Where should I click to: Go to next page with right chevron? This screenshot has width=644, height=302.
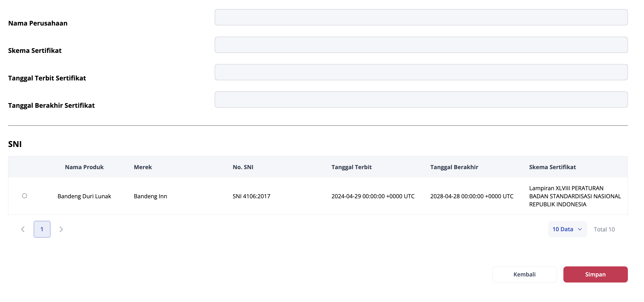click(61, 229)
